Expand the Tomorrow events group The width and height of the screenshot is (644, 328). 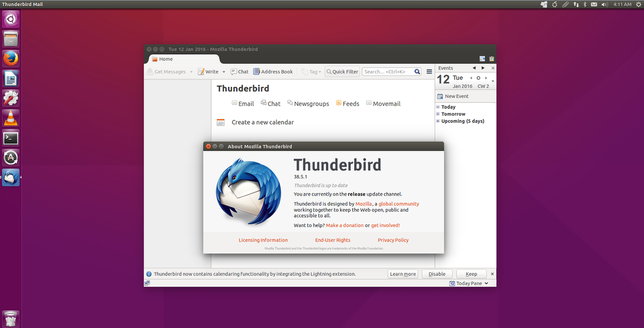pyautogui.click(x=438, y=114)
